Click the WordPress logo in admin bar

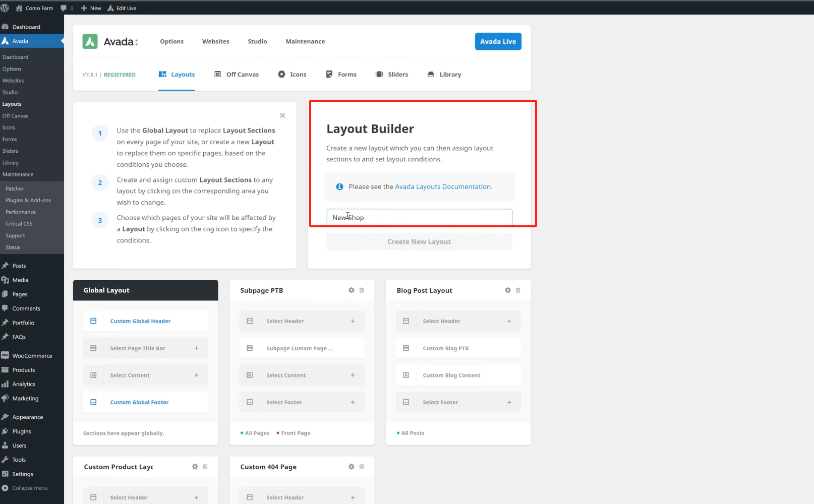[5, 8]
